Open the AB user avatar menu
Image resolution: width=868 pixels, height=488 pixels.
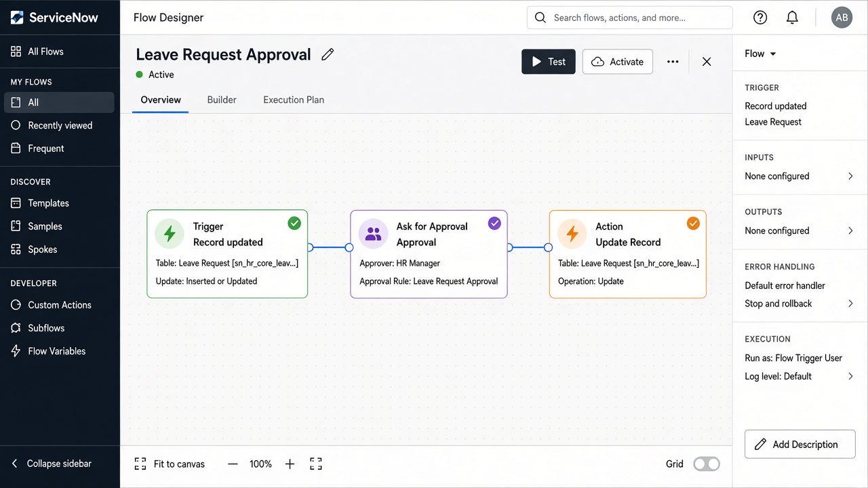click(x=842, y=18)
